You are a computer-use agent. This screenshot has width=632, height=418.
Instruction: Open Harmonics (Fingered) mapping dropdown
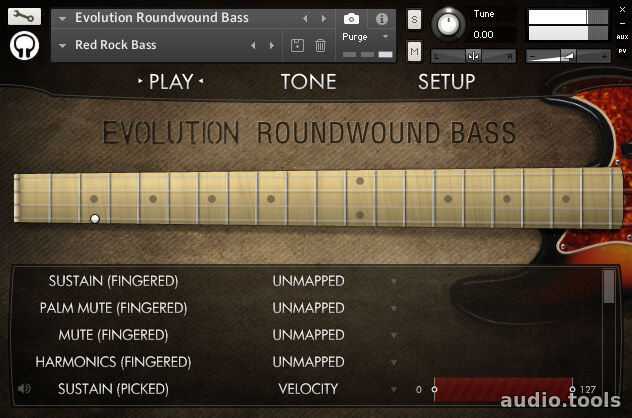coord(394,362)
